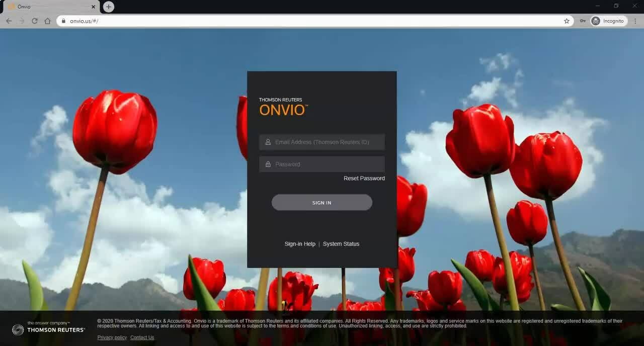Image resolution: width=644 pixels, height=346 pixels.
Task: Select the Onvio tab
Action: (45, 7)
